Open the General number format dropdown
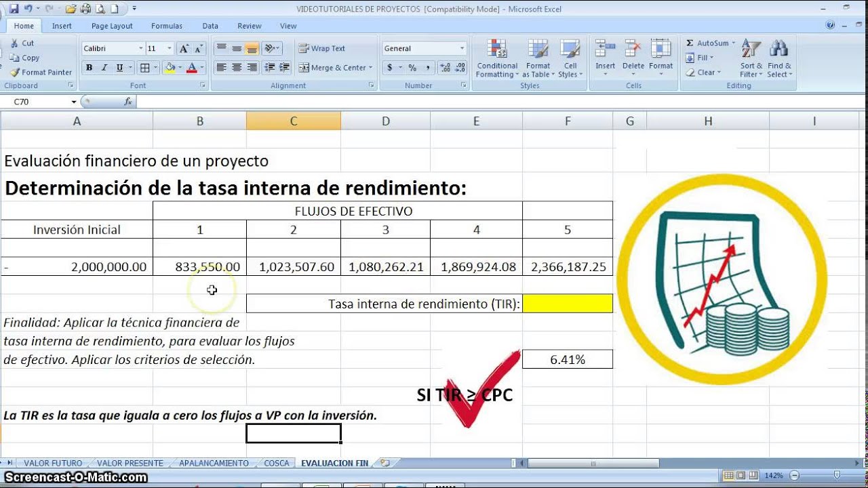The image size is (868, 488). (x=462, y=49)
